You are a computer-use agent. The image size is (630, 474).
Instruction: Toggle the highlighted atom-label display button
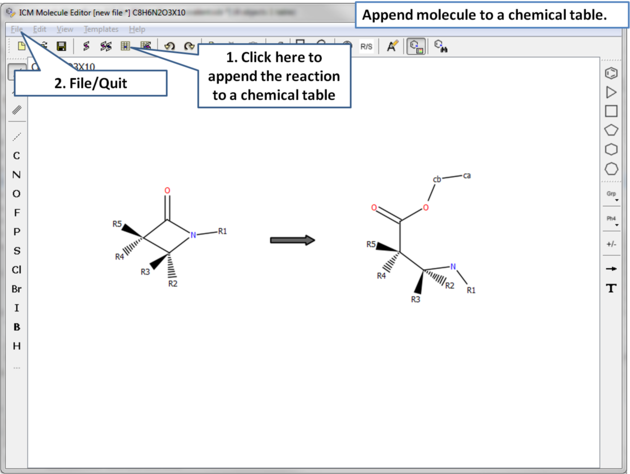(416, 46)
